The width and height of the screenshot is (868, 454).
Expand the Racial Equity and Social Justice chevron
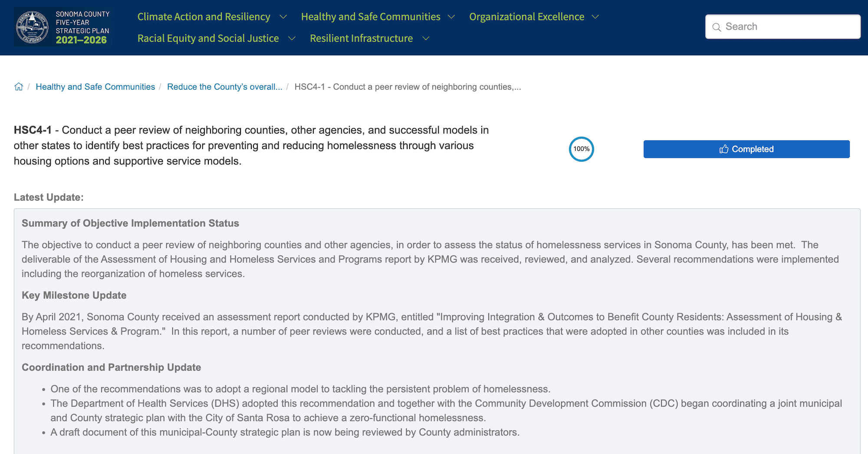click(292, 39)
